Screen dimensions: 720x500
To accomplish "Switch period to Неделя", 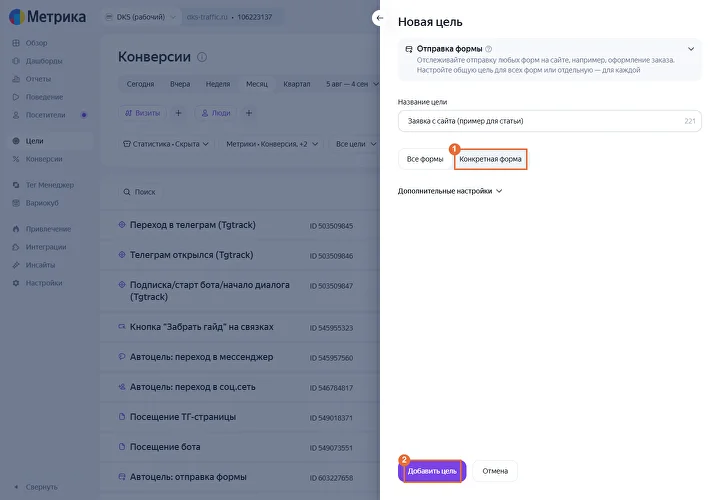I will pos(218,84).
